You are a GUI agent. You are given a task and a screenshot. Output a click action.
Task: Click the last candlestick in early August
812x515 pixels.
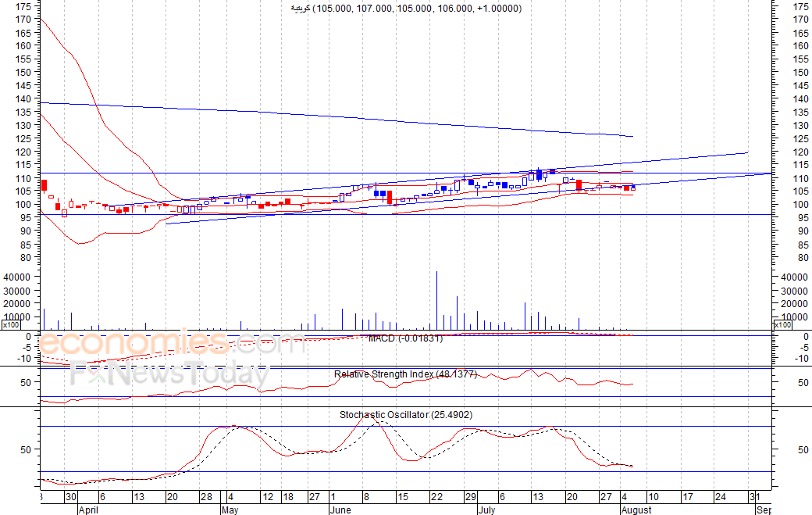pyautogui.click(x=632, y=188)
